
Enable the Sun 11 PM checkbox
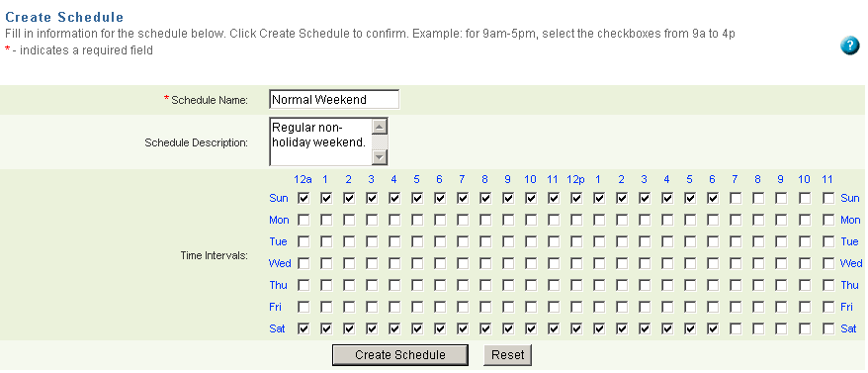[x=828, y=198]
